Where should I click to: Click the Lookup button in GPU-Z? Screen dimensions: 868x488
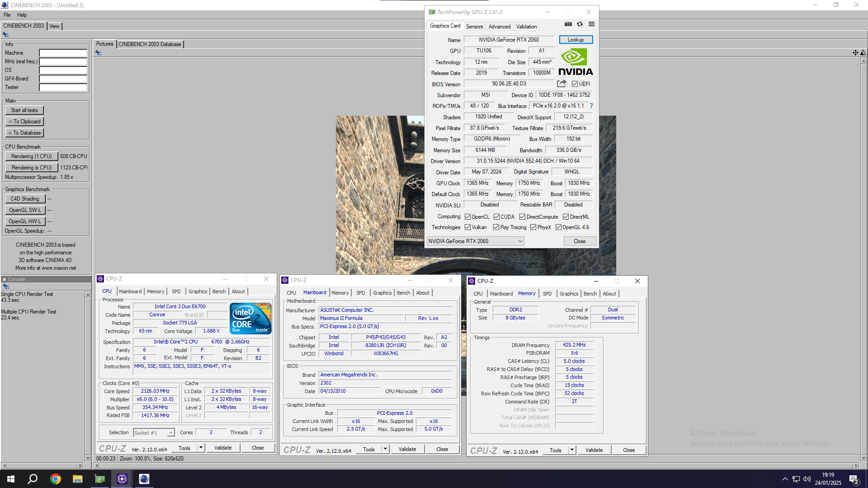(x=576, y=40)
